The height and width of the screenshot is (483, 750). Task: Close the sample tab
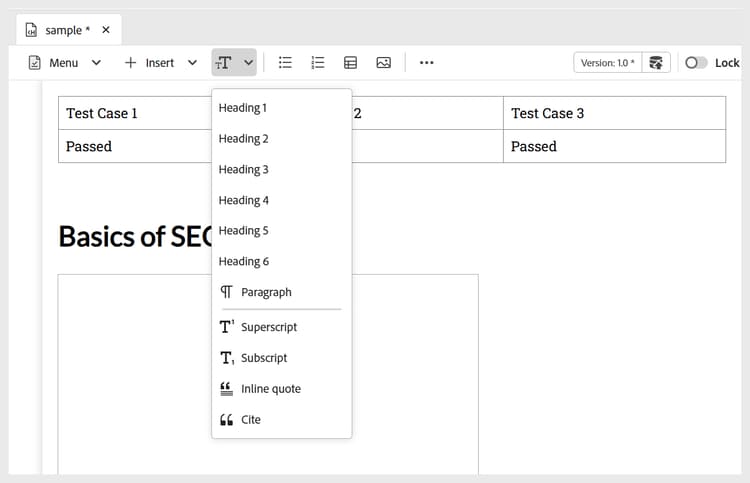click(106, 30)
